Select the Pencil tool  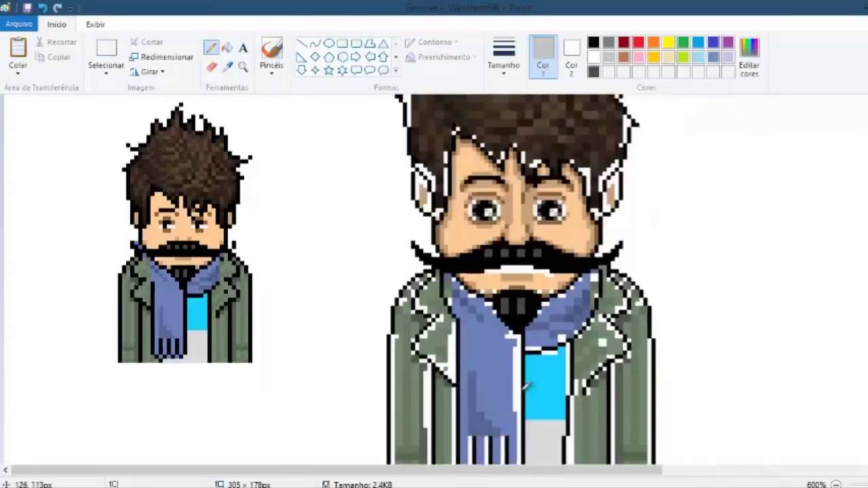pos(211,48)
